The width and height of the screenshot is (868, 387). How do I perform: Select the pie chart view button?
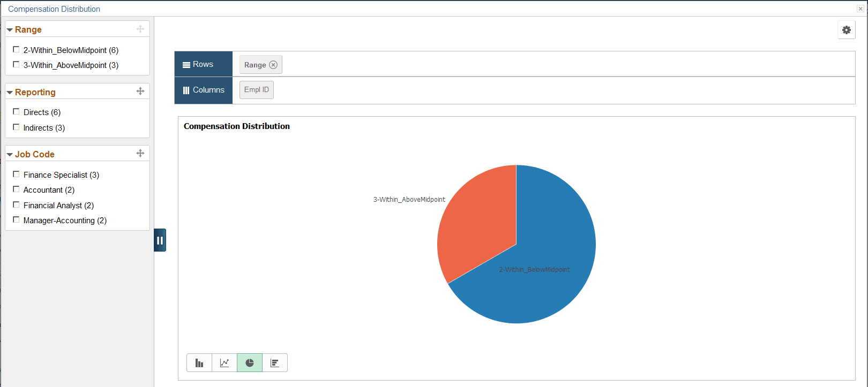tap(250, 363)
